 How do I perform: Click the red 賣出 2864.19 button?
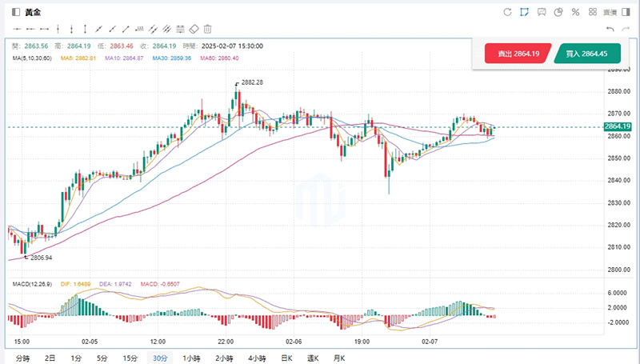click(518, 54)
